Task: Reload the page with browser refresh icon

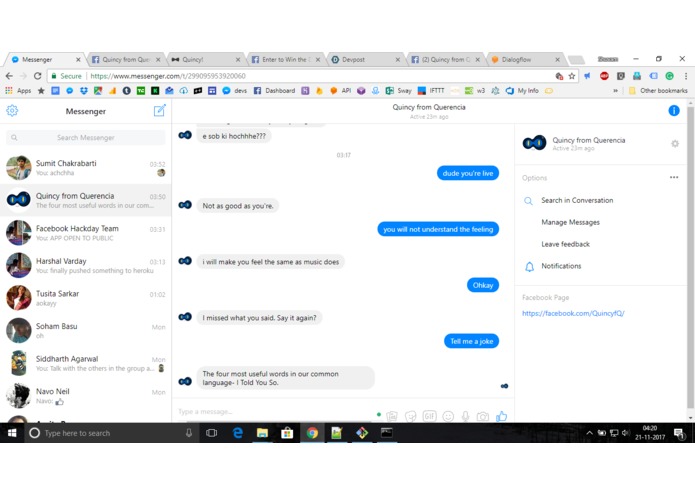Action: [x=38, y=76]
